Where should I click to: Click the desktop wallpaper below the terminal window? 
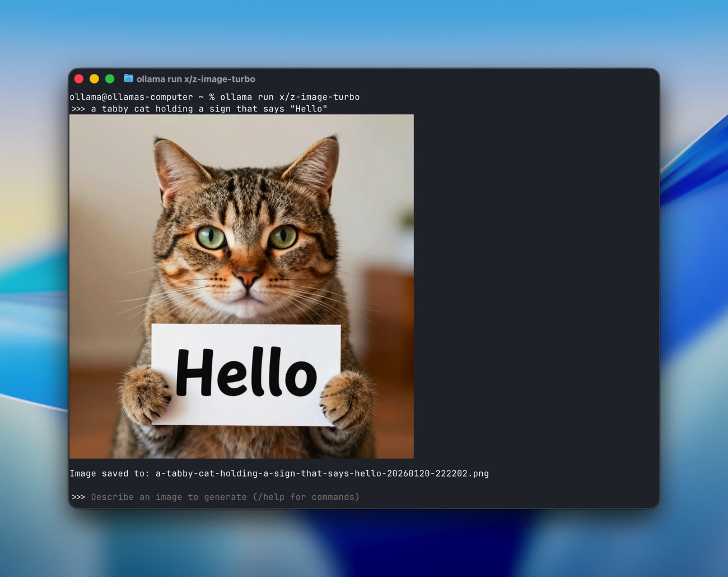pos(364,543)
